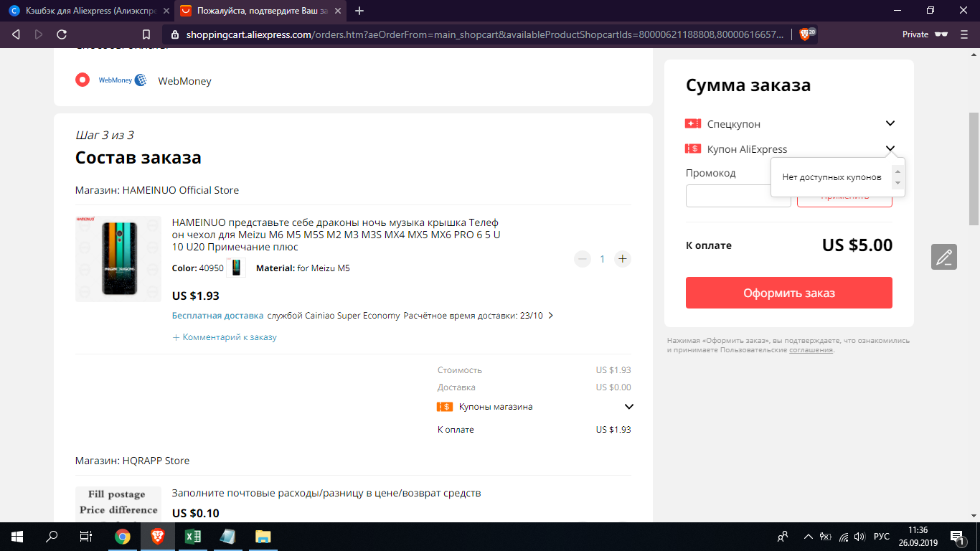Close the Пожалуйста, подтвердите tab
This screenshot has width=980, height=551.
pyautogui.click(x=339, y=11)
